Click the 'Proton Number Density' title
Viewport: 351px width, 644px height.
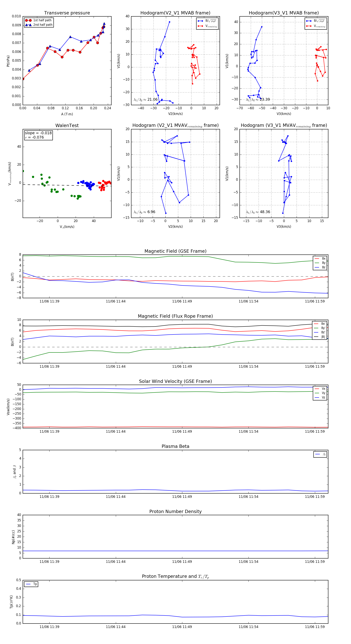[x=175, y=511]
